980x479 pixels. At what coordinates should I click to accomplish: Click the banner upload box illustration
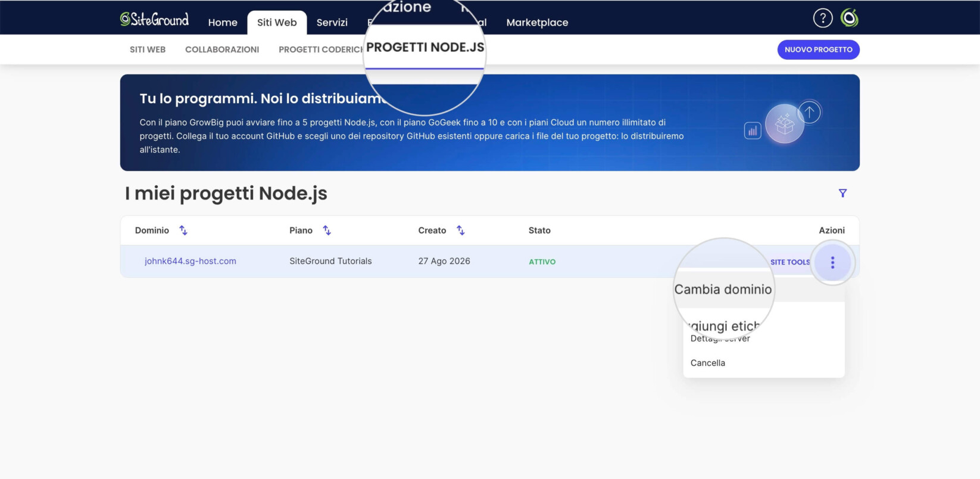[x=784, y=124]
